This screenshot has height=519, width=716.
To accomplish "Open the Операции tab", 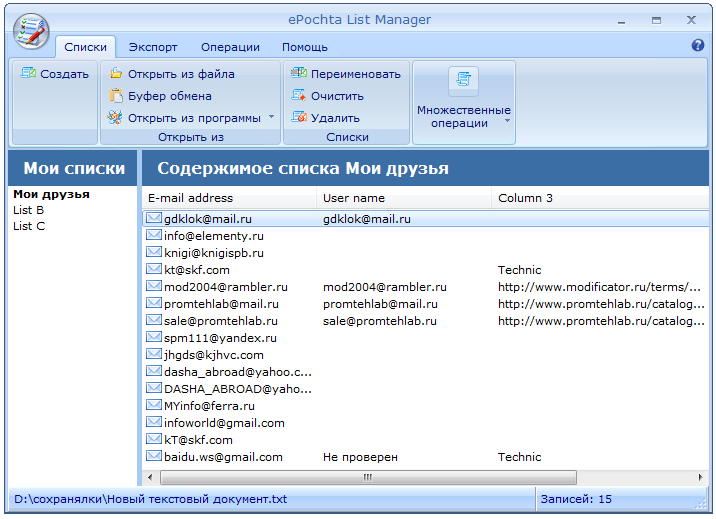I will pyautogui.click(x=230, y=47).
